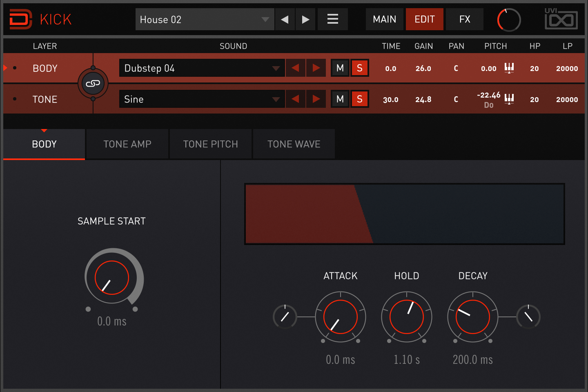
Task: Expand the Sine sound dropdown
Action: pos(202,99)
